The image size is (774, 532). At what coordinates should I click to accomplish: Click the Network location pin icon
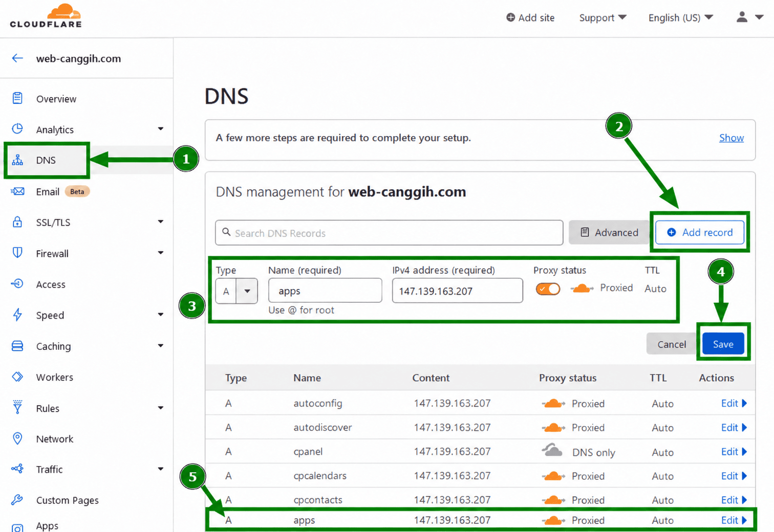click(17, 438)
